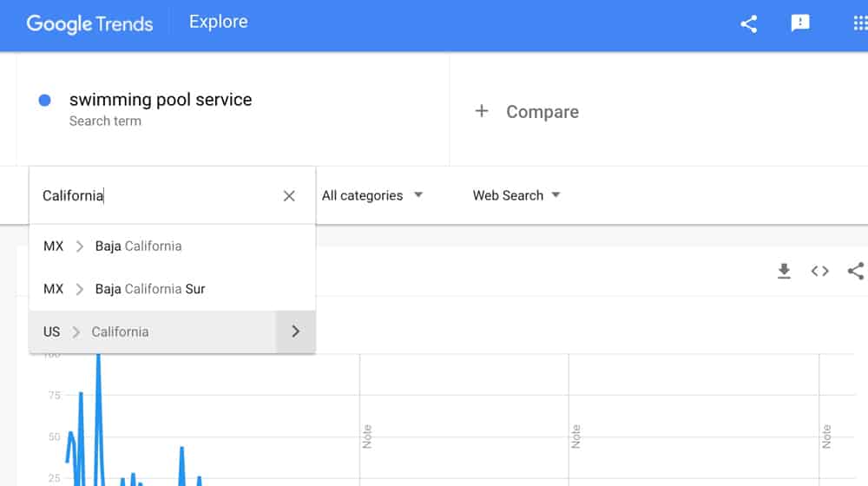This screenshot has width=868, height=486.
Task: Share the chart using share icon
Action: (856, 271)
